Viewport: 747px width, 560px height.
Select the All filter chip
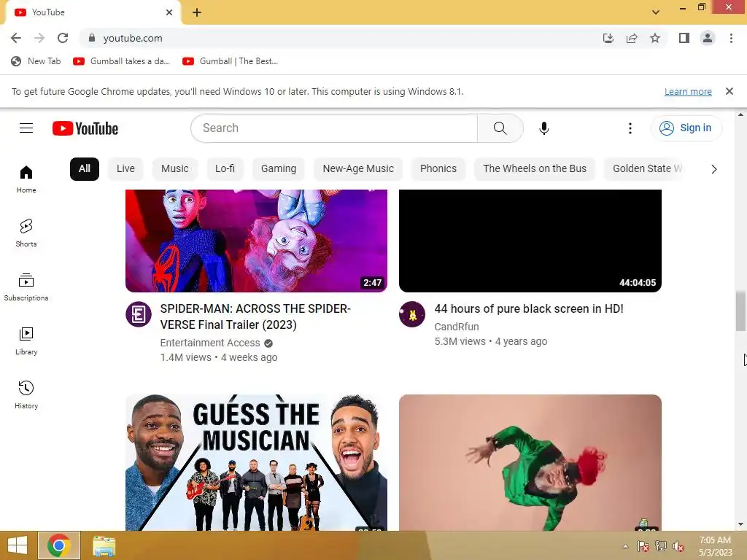click(x=85, y=168)
